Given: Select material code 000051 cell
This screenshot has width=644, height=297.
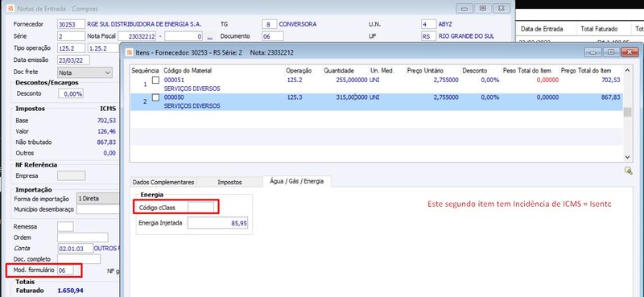Looking at the screenshot, I should 174,80.
